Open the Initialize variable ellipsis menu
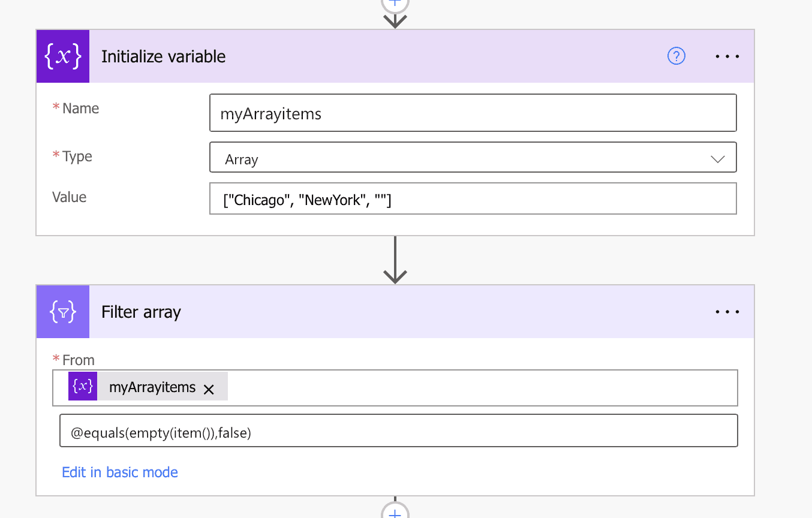The width and height of the screenshot is (812, 518). point(727,56)
